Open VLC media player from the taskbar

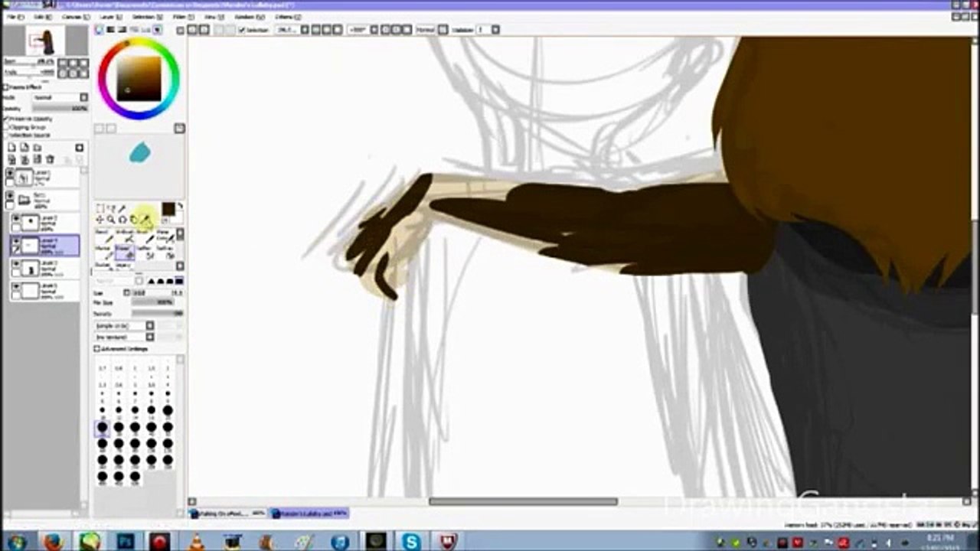[x=197, y=542]
